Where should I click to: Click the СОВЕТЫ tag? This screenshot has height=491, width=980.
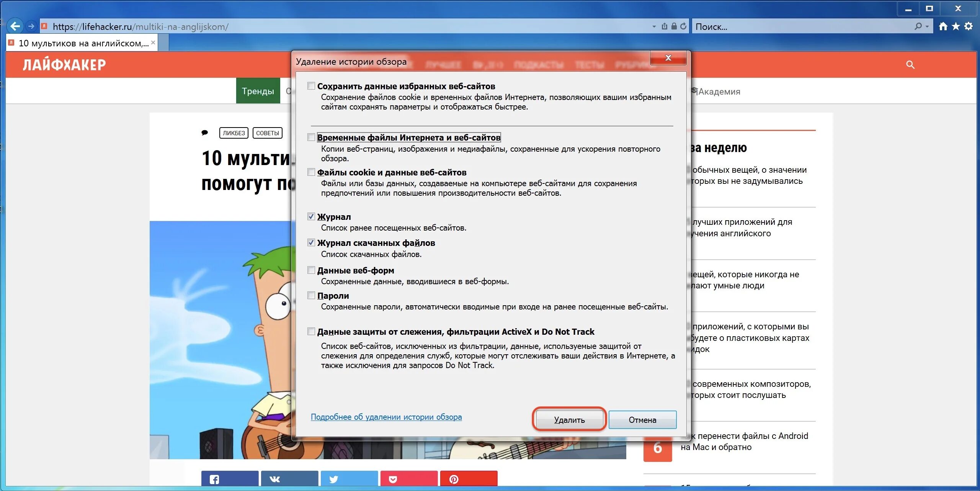pos(268,133)
